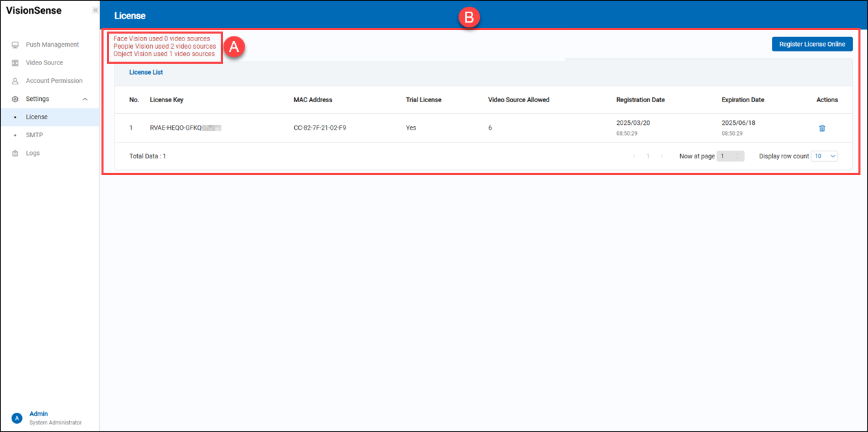Select the License List tab
868x432 pixels.
[146, 72]
